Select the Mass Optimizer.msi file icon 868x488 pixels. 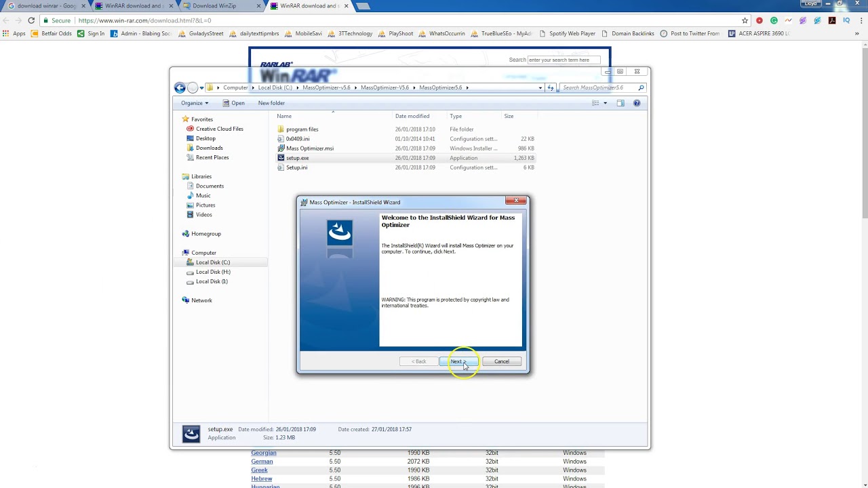tap(281, 148)
